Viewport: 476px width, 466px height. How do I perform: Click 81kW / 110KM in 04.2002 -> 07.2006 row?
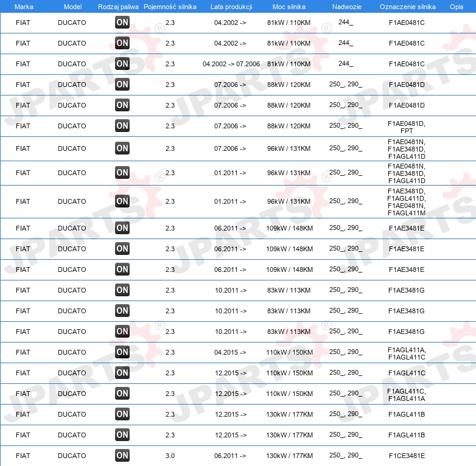[x=289, y=64]
